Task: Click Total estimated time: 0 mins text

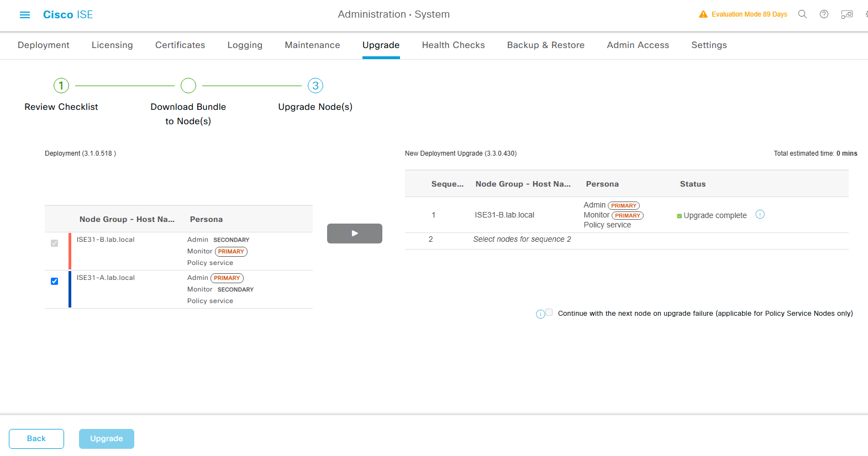Action: click(816, 153)
